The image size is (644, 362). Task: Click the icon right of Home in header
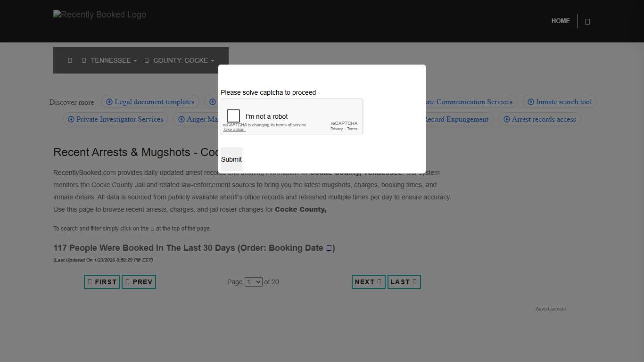point(587,21)
